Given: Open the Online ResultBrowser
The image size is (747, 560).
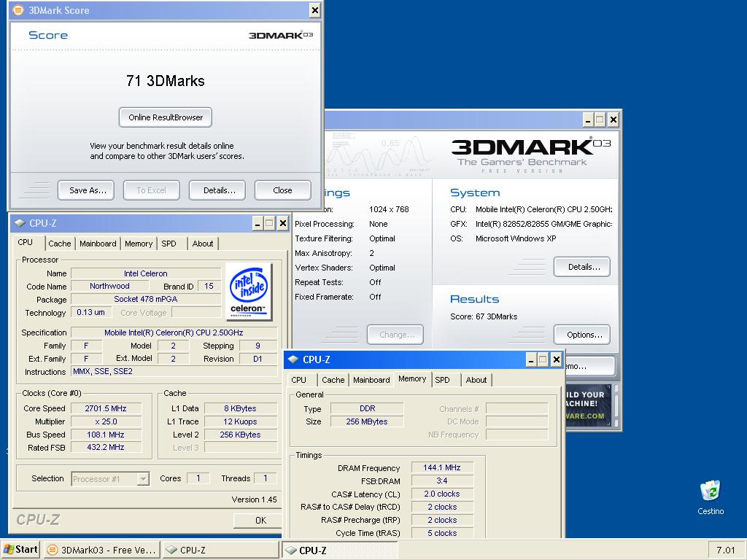Looking at the screenshot, I should click(x=166, y=117).
